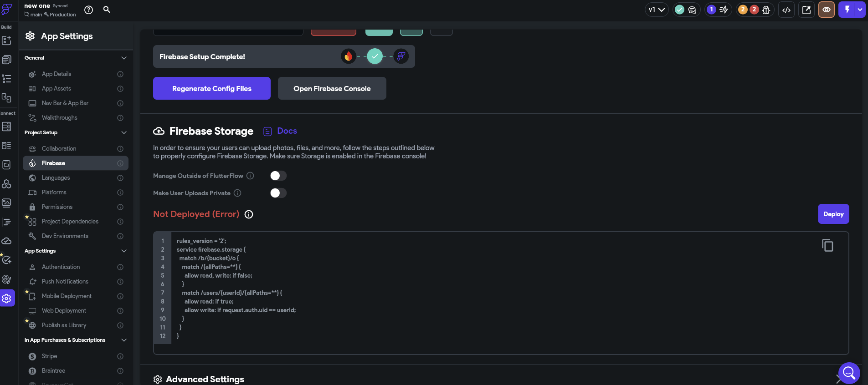
Task: Open Platforms settings
Action: [76, 192]
